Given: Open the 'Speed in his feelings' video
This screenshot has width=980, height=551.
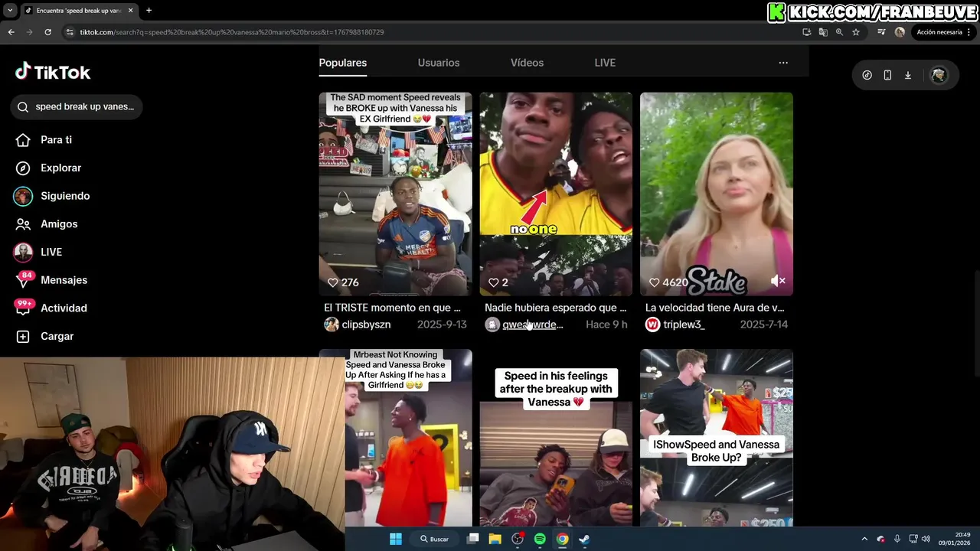Looking at the screenshot, I should [x=556, y=438].
